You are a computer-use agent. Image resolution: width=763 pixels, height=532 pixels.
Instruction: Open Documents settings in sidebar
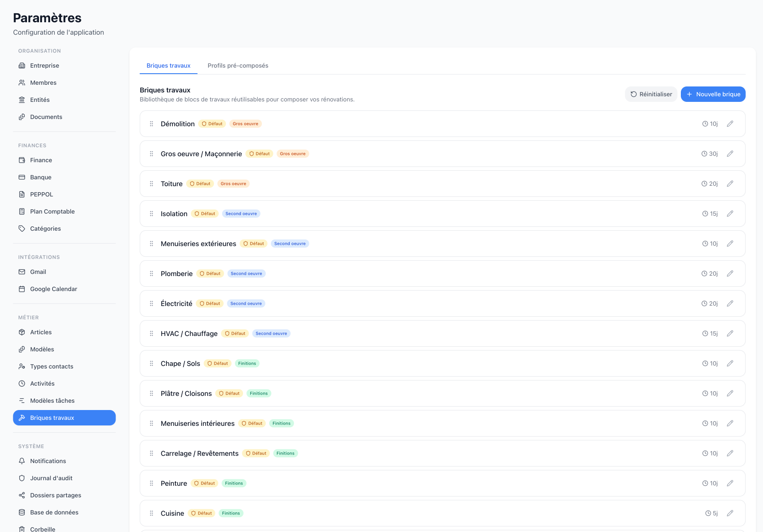(64, 117)
